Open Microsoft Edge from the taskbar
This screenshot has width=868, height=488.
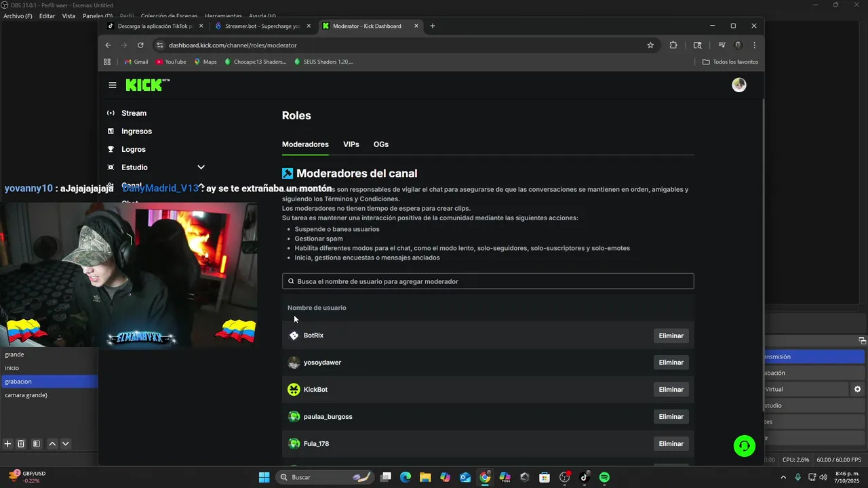(406, 477)
